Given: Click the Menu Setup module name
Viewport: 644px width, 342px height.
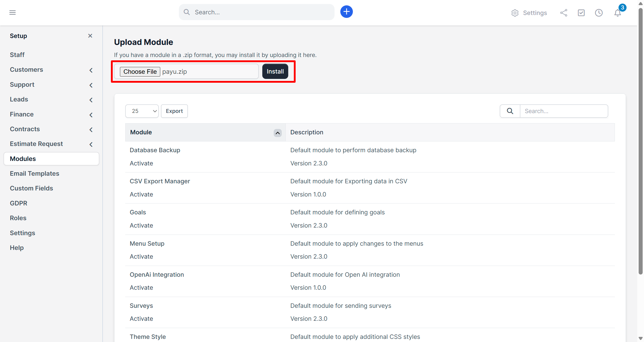Looking at the screenshot, I should 147,243.
